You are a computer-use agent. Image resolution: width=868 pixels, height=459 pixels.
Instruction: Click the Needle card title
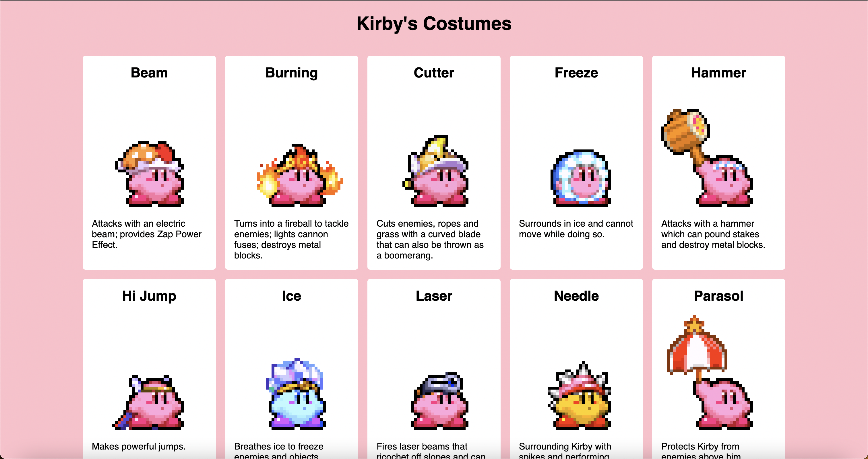pyautogui.click(x=576, y=296)
